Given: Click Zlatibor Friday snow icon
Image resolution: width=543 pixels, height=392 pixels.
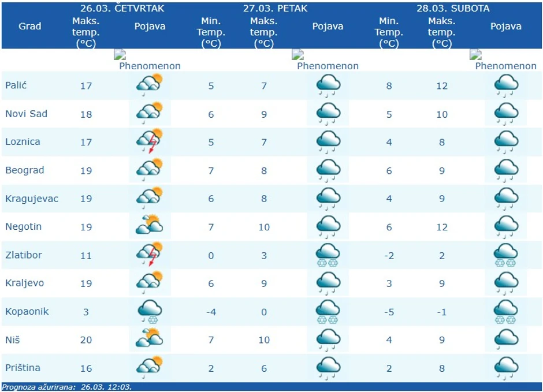Looking at the screenshot, I should click(x=328, y=255).
